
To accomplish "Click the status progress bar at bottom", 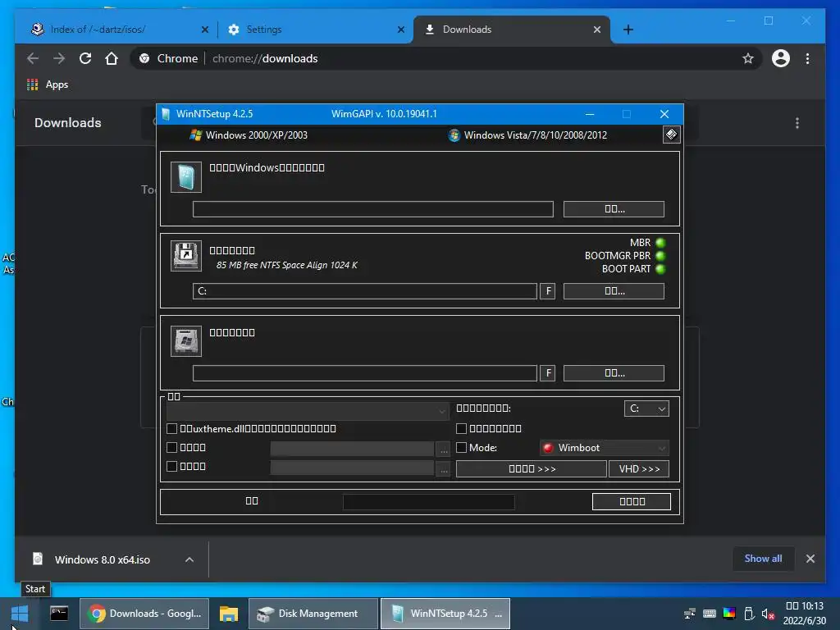I will [x=428, y=502].
